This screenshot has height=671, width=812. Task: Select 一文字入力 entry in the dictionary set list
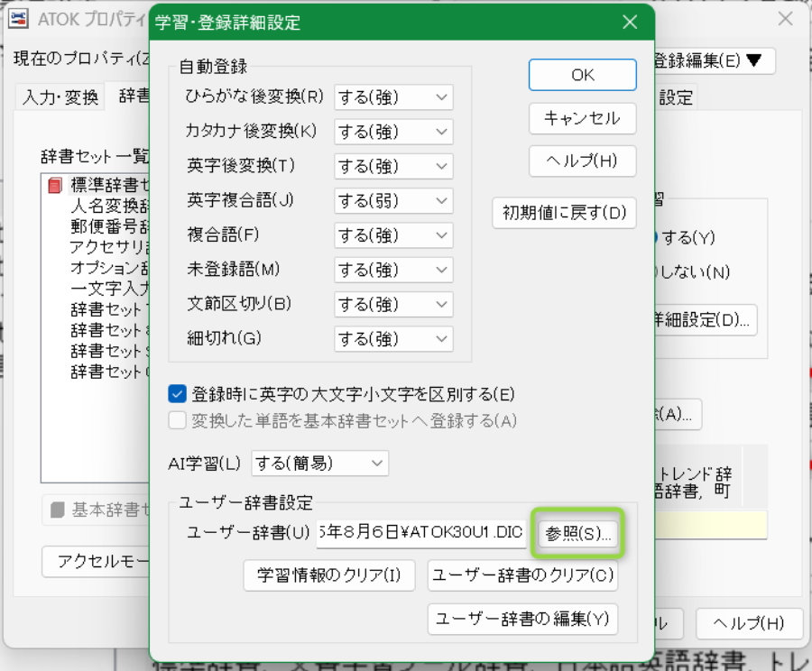(x=110, y=289)
